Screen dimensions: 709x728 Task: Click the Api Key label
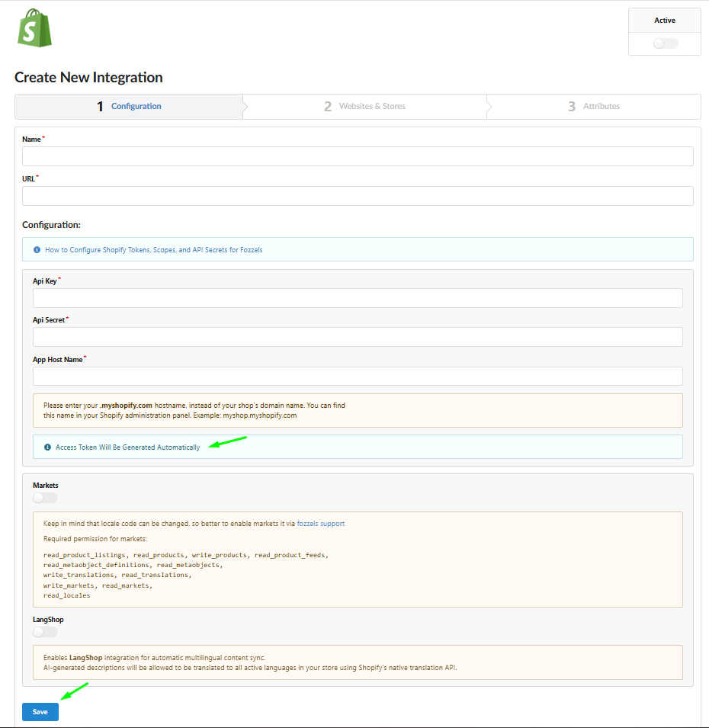click(x=45, y=281)
